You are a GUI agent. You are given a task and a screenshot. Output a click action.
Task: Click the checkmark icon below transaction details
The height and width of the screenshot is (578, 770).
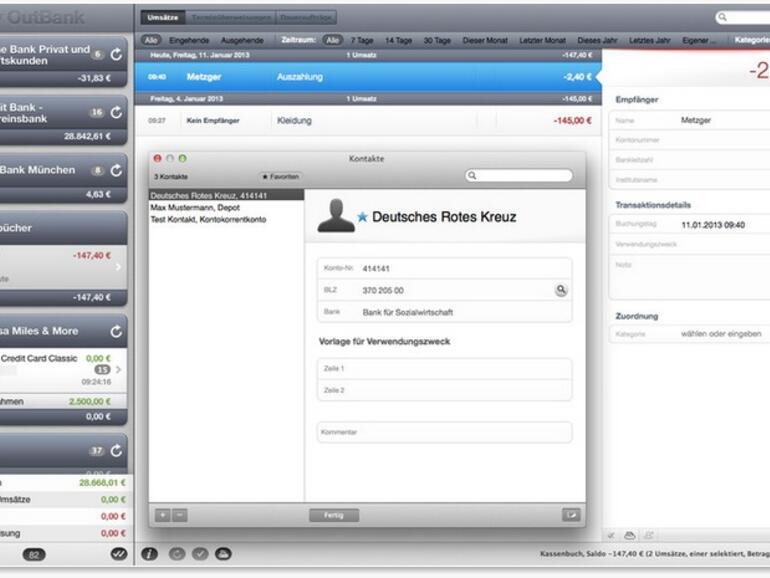611,535
